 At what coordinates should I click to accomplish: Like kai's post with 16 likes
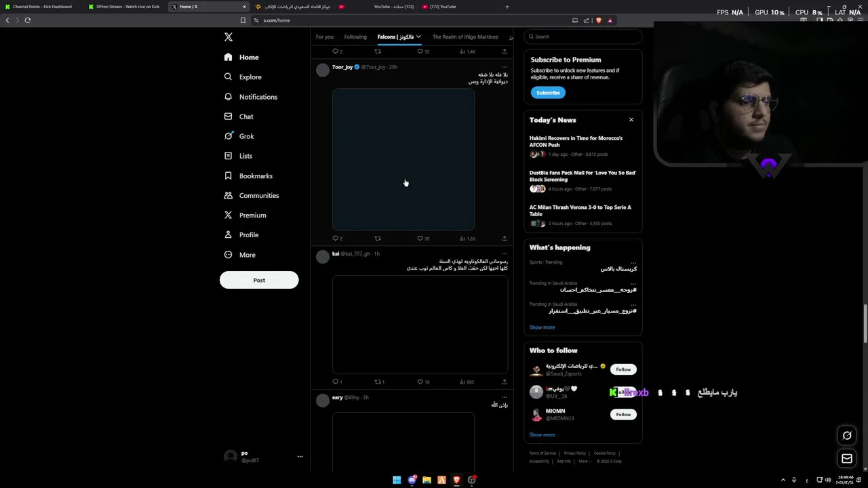click(423, 382)
